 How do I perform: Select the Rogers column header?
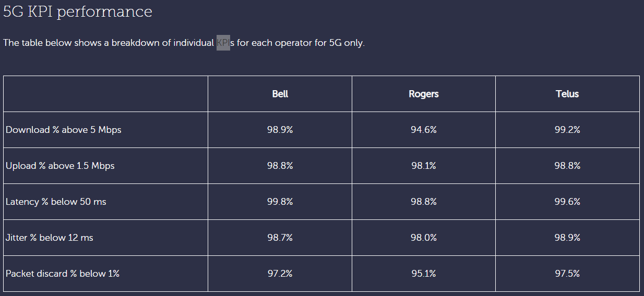[423, 94]
